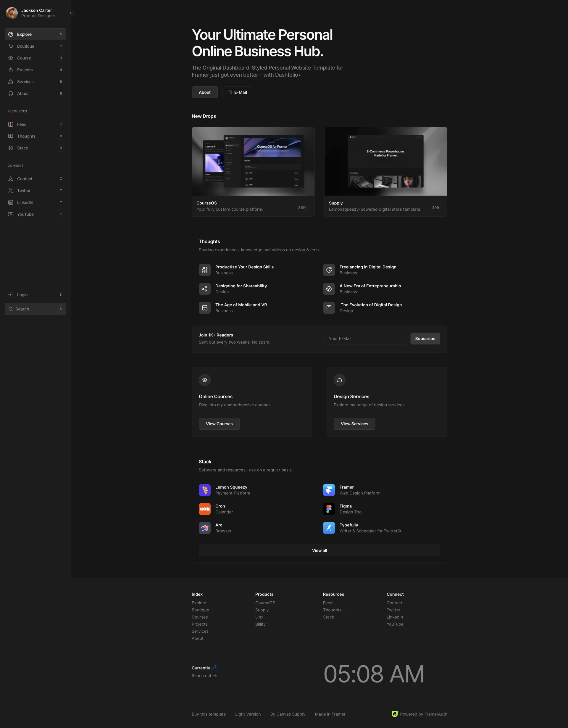
Task: Click the Projects icon in the sidebar
Action: tap(11, 70)
